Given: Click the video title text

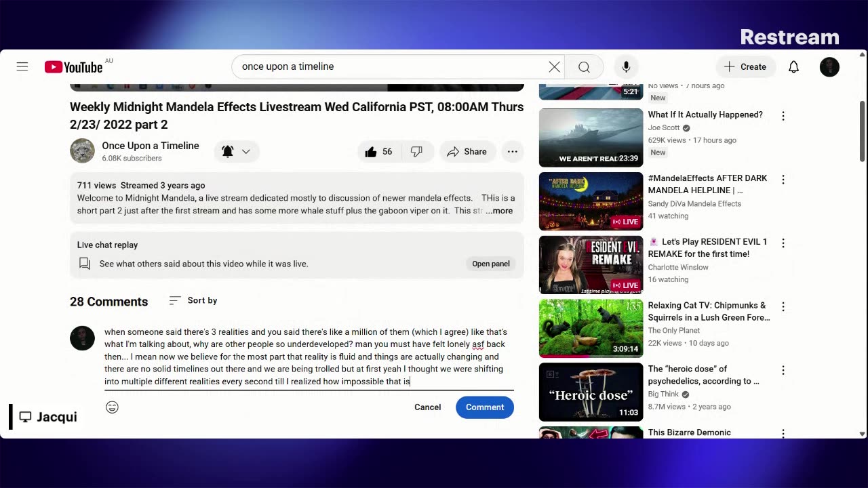Looking at the screenshot, I should tap(297, 116).
